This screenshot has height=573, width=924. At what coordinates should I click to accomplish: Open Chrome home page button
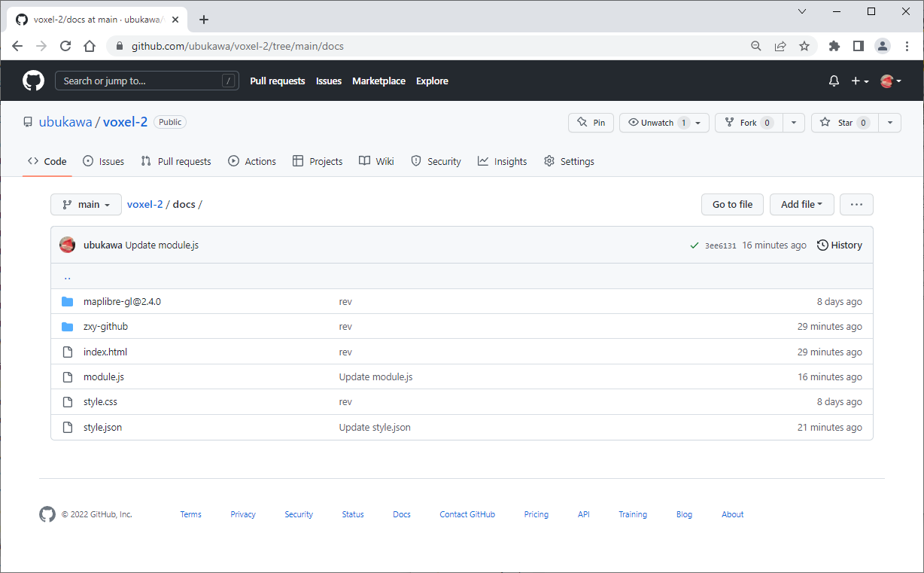[x=90, y=46]
